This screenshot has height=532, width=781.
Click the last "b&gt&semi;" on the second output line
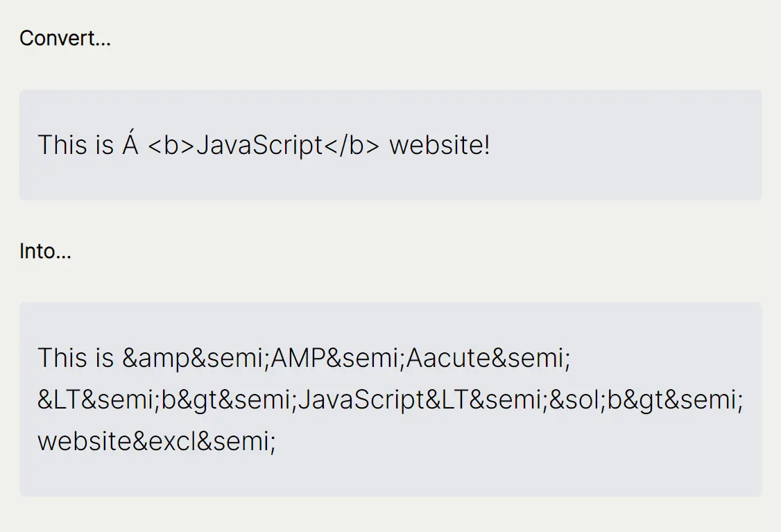pos(676,400)
